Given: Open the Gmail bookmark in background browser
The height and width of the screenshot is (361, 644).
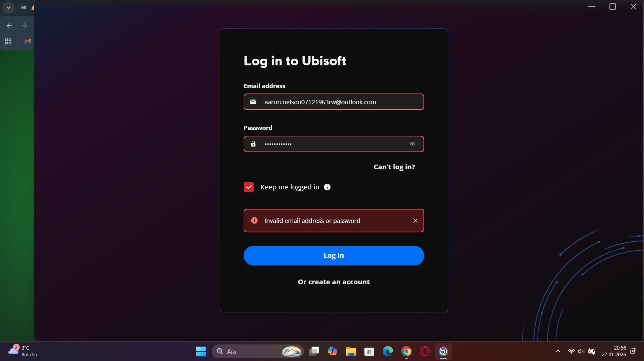Looking at the screenshot, I should (x=28, y=41).
